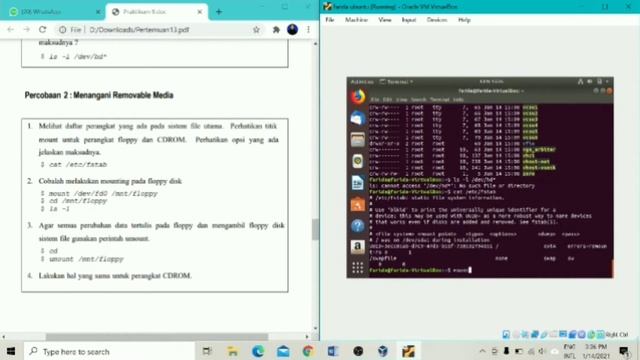Screen dimensions: 640x360
Task: Open LibreOffice Writer in the Ubuntu dock
Action: coord(358,183)
